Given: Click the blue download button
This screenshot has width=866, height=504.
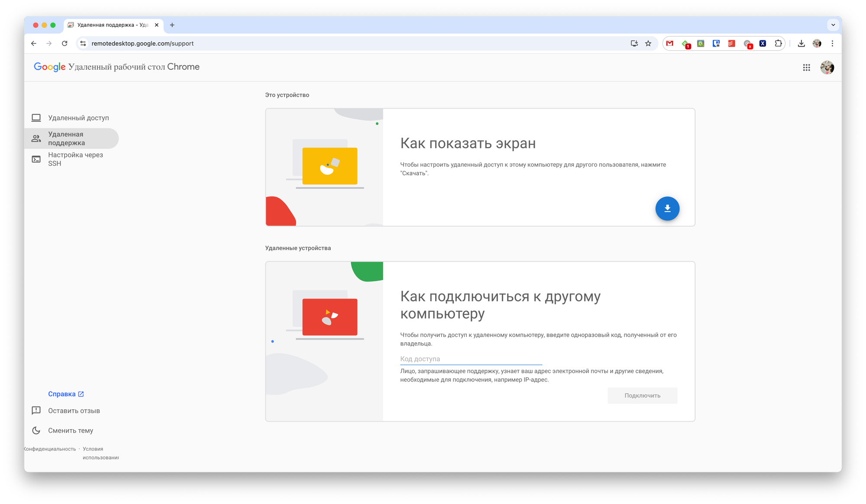Looking at the screenshot, I should tap(667, 209).
